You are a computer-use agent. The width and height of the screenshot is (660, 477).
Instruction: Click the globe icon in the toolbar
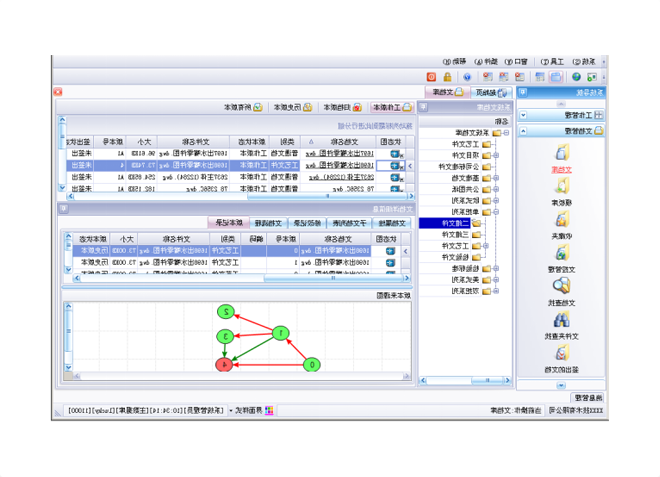pos(576,76)
